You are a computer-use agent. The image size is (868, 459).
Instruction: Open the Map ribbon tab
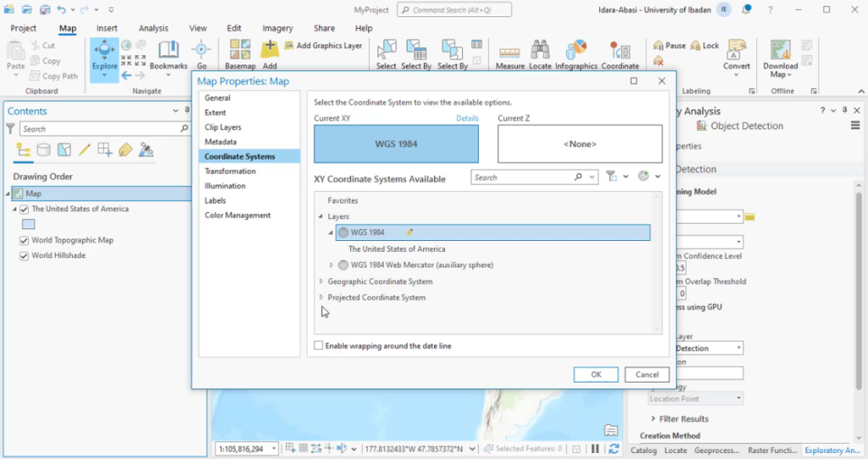[68, 28]
